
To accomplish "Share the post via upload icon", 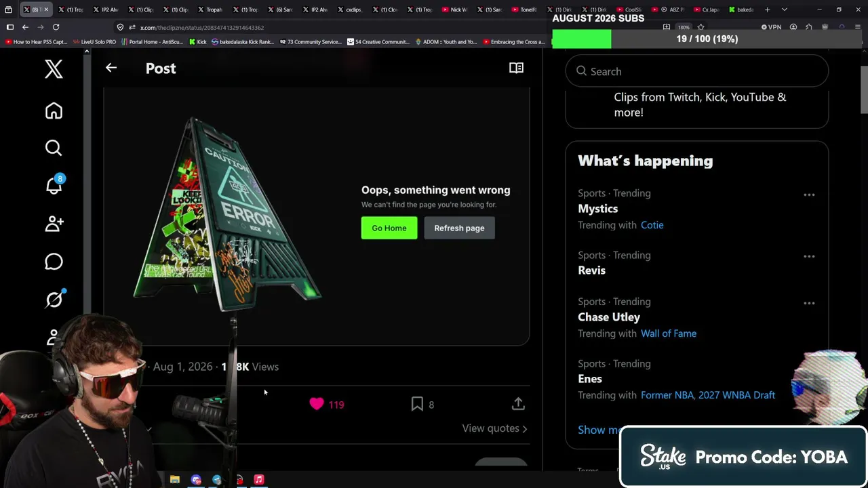I will pyautogui.click(x=518, y=404).
